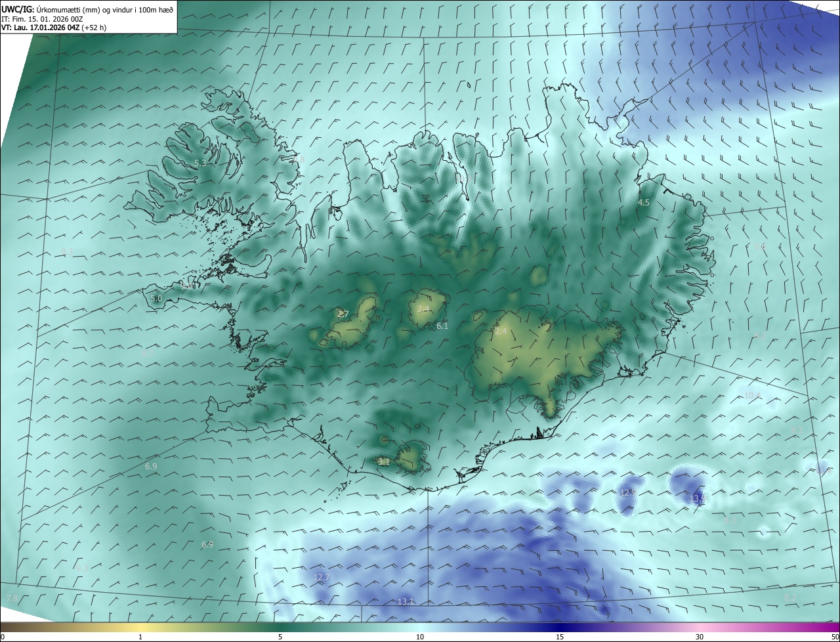Select the 13.1 value at the bottom
This screenshot has width=840, height=642.
406,602
